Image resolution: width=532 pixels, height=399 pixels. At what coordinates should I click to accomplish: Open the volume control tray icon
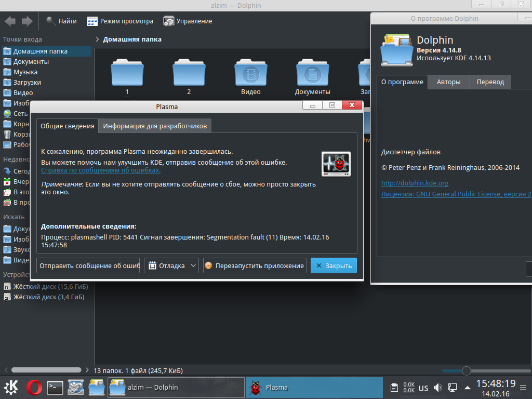pyautogui.click(x=438, y=388)
